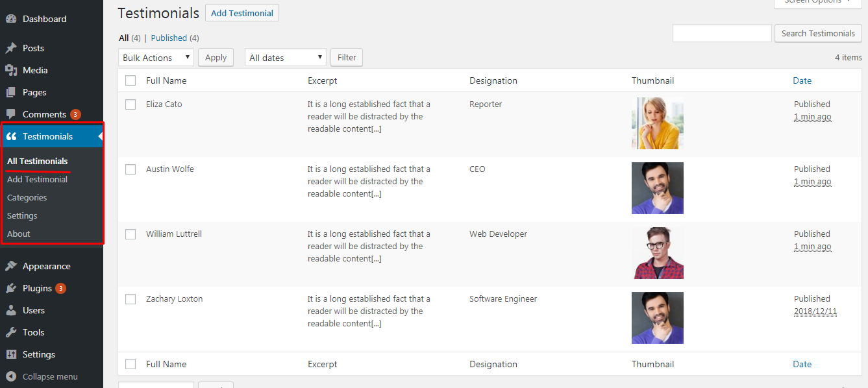Screen dimensions: 868x388
Task: Click the name Eliza Cato
Action: click(x=164, y=104)
